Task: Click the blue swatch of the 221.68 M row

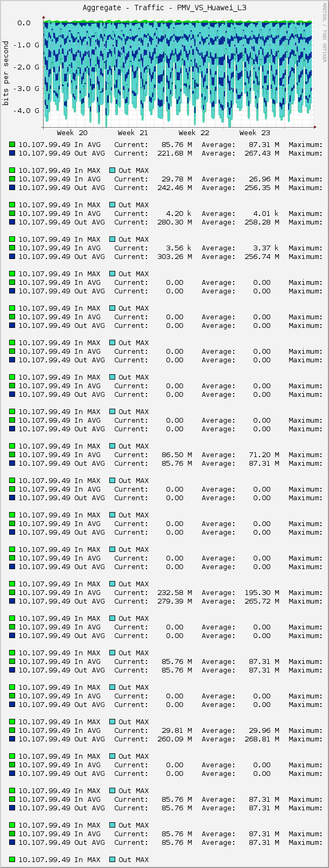Action: click(x=12, y=153)
